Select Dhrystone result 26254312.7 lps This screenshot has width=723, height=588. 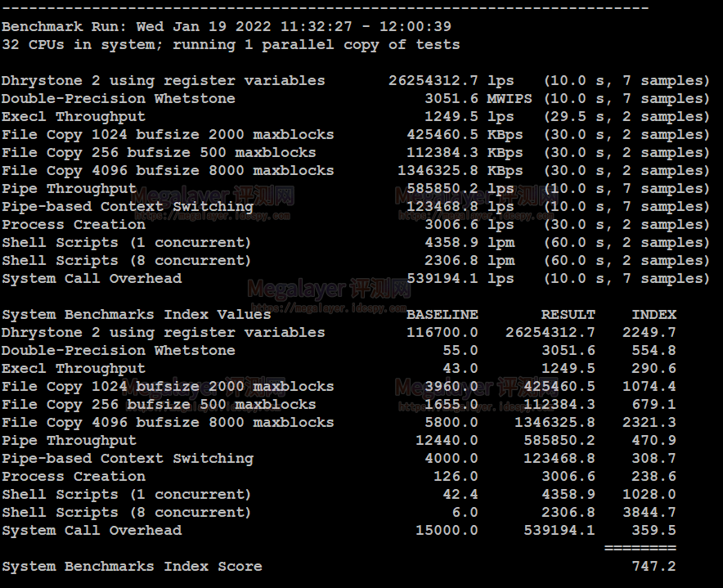pyautogui.click(x=451, y=81)
